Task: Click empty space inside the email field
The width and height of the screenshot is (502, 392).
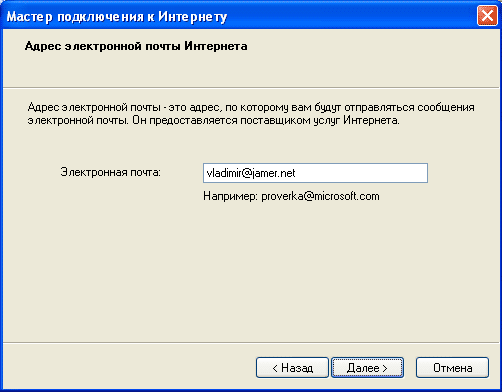Action: [362, 173]
